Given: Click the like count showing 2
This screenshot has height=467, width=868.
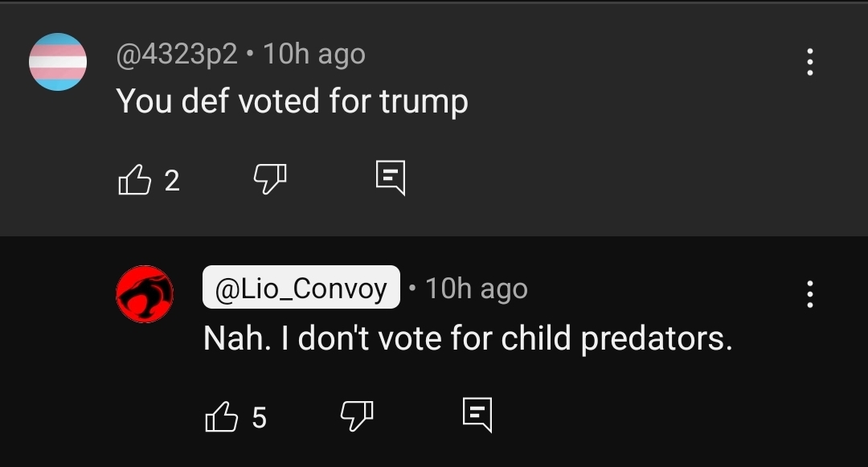Looking at the screenshot, I should 172,180.
